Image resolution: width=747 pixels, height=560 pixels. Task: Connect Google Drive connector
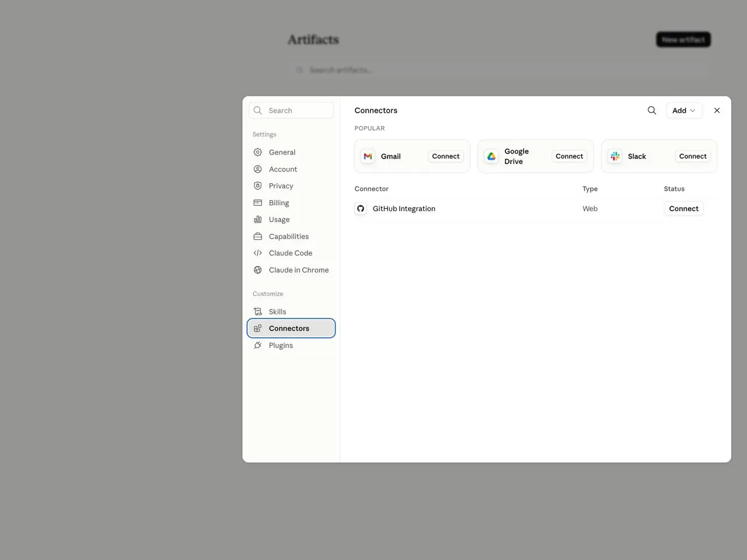569,156
